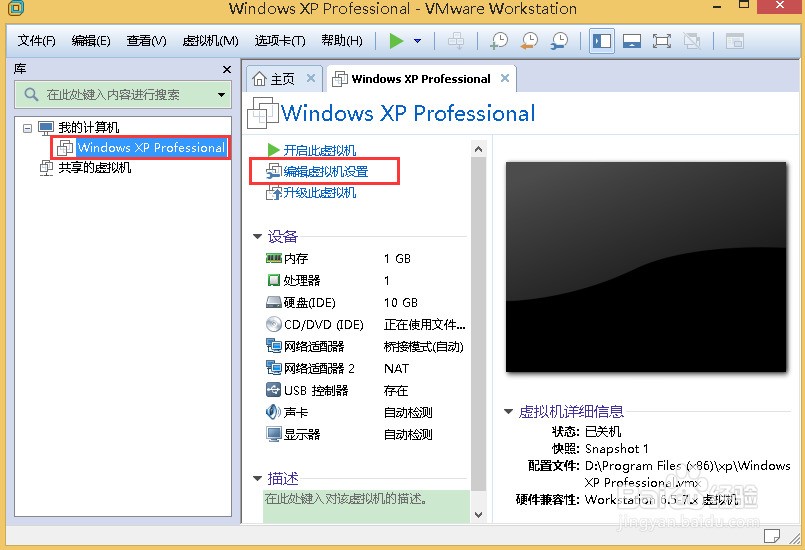Viewport: 805px width, 550px height.
Task: Open the power options dropdown arrow
Action: (x=417, y=41)
